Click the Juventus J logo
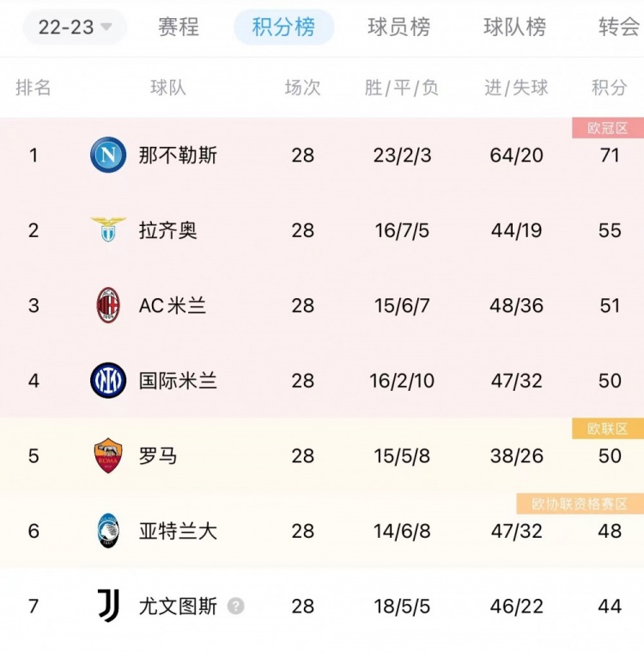Viewport: 644px width, 653px height. click(x=109, y=606)
